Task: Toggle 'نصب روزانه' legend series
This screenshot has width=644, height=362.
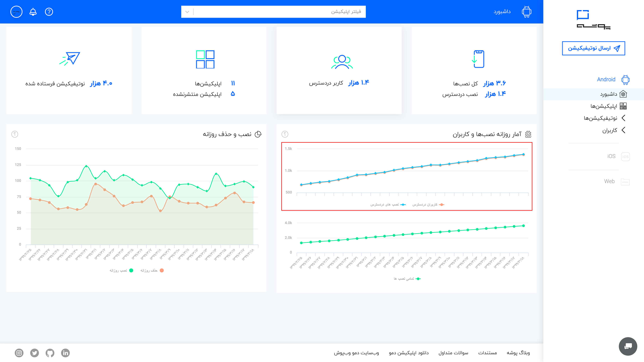Action: tap(122, 271)
